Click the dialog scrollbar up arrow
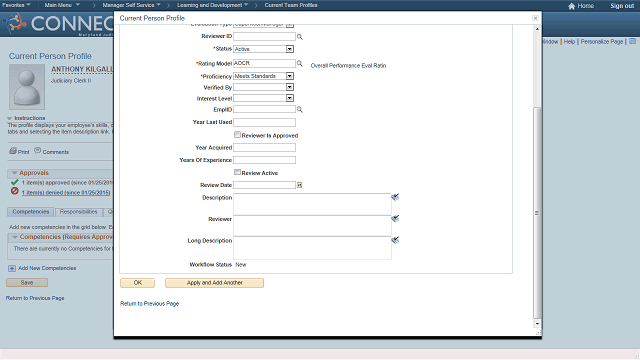 click(537, 29)
